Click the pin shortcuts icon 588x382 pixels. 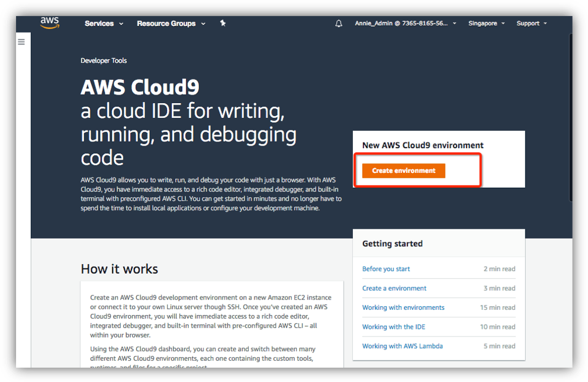click(223, 23)
